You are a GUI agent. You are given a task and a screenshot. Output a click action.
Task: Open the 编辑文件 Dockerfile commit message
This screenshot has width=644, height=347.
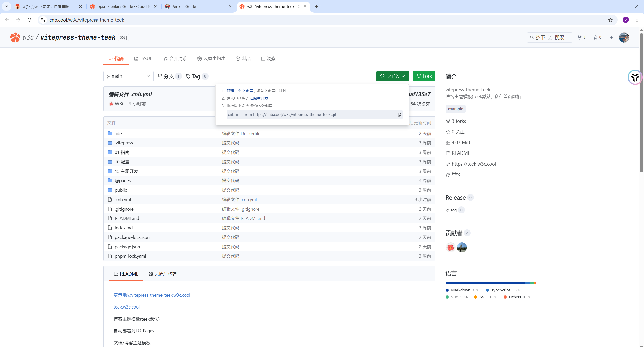(241, 133)
